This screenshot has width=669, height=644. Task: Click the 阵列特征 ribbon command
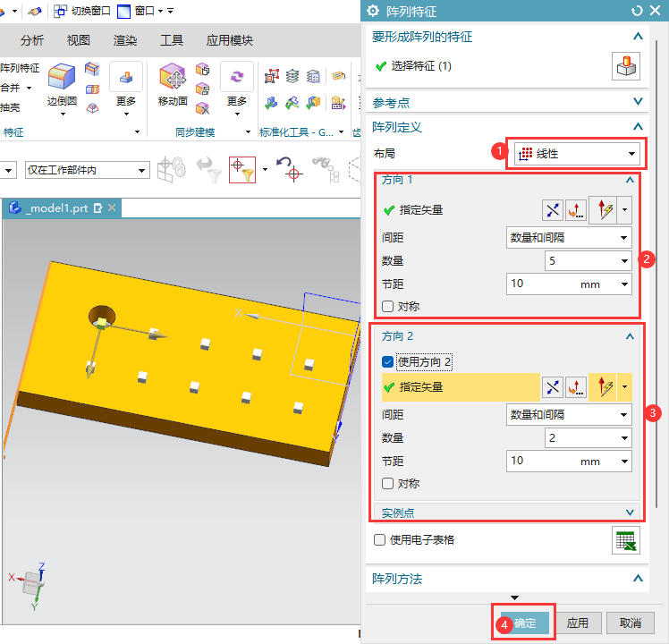point(20,68)
